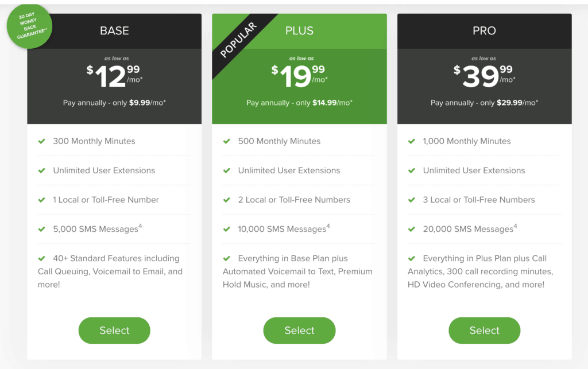Click the checkmark next to "500 Monthly Minutes"

tap(226, 141)
